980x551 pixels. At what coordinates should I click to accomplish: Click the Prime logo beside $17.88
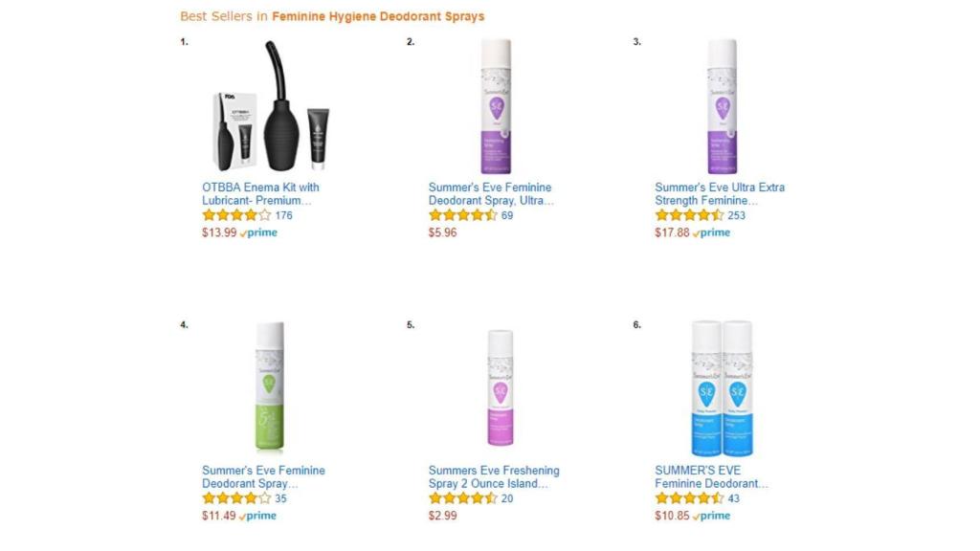click(711, 232)
